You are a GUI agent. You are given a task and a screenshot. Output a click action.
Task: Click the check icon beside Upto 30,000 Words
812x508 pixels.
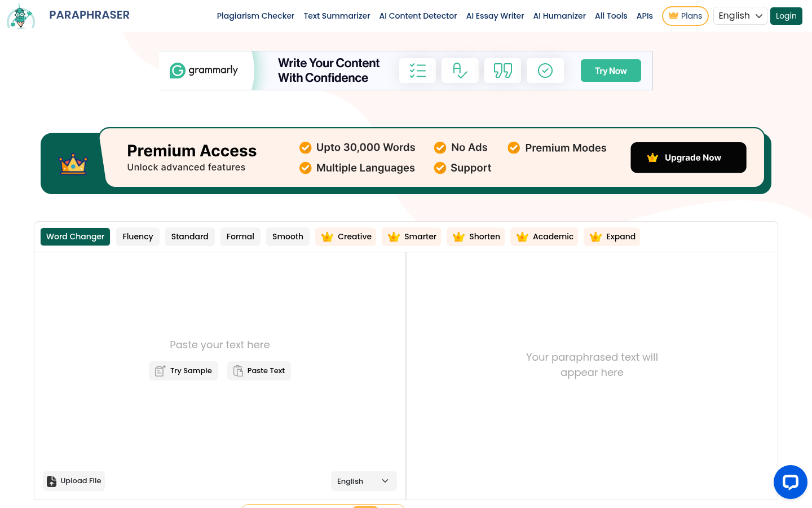click(305, 148)
